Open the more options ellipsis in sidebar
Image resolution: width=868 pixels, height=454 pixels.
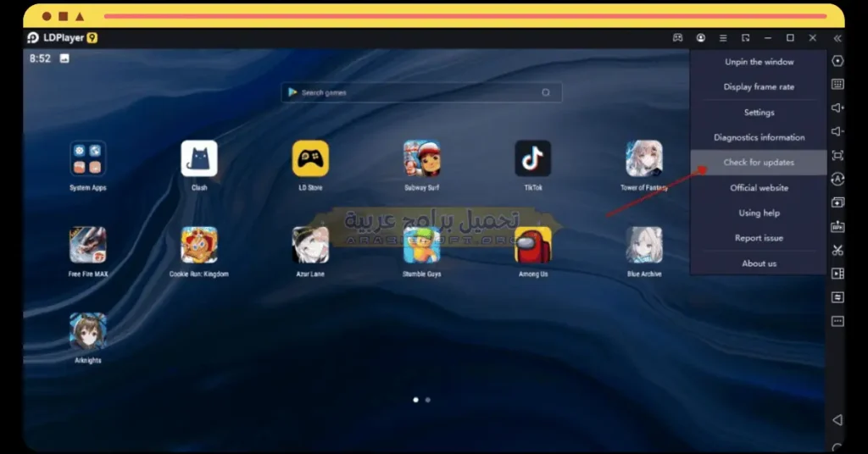click(x=837, y=321)
